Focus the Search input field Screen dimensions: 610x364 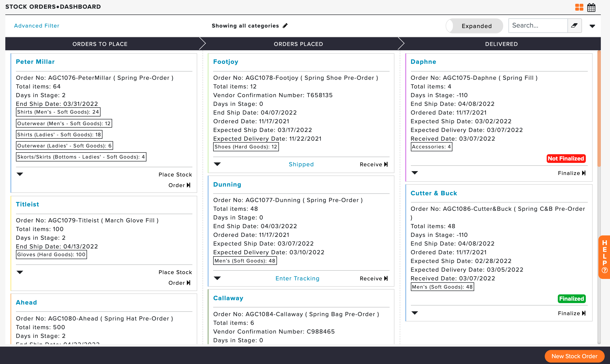tap(538, 26)
